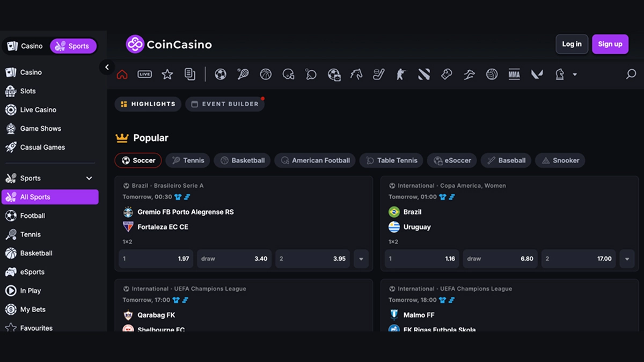The width and height of the screenshot is (644, 362).
Task: Switch to the Event Builder tab
Action: point(225,104)
